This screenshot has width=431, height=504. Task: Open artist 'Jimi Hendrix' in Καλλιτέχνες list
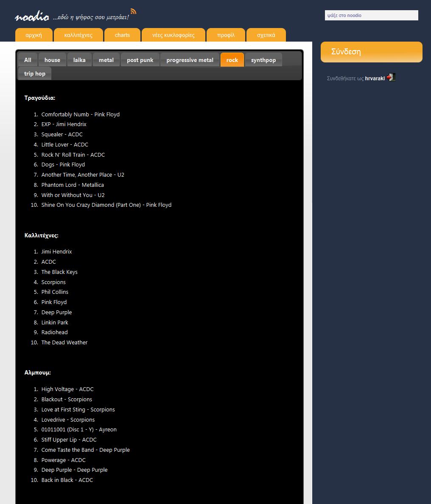click(x=56, y=252)
